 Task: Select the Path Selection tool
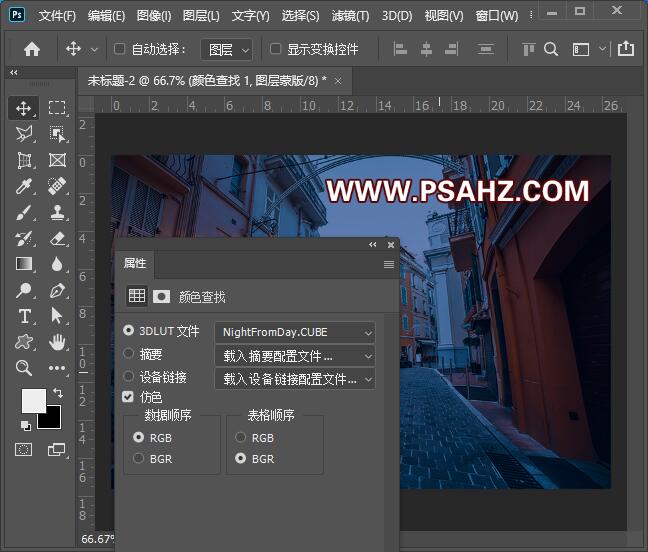tap(57, 316)
